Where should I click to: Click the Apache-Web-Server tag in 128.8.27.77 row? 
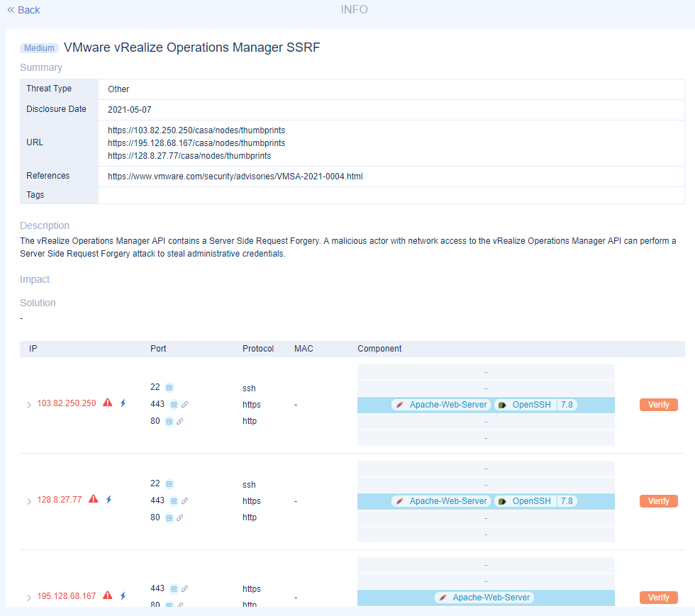[x=441, y=501]
